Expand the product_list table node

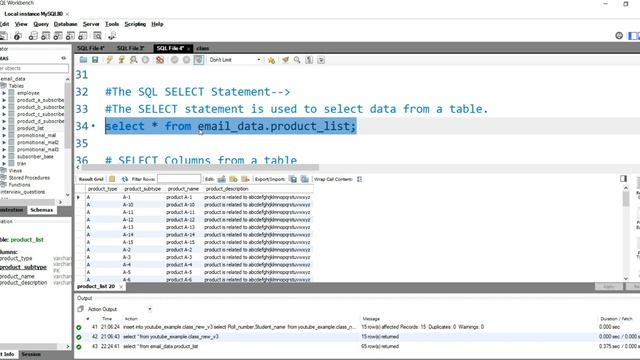(4, 128)
